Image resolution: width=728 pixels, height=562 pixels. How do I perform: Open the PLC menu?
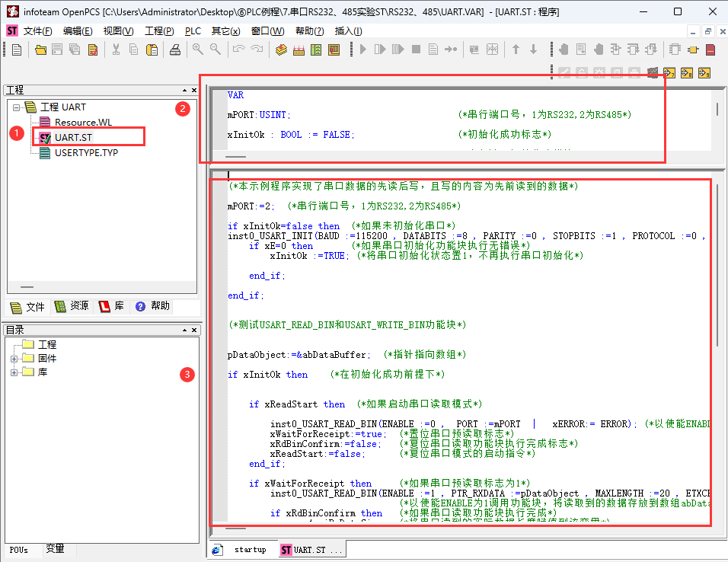pos(193,31)
